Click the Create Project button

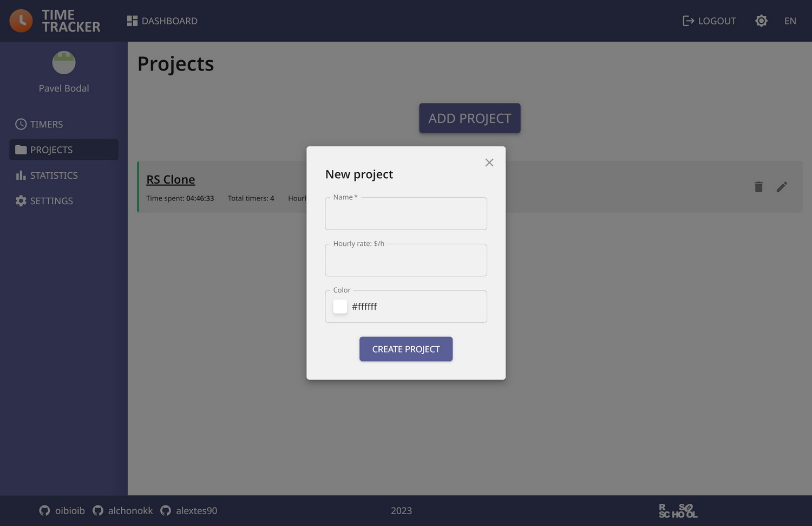[406, 349]
